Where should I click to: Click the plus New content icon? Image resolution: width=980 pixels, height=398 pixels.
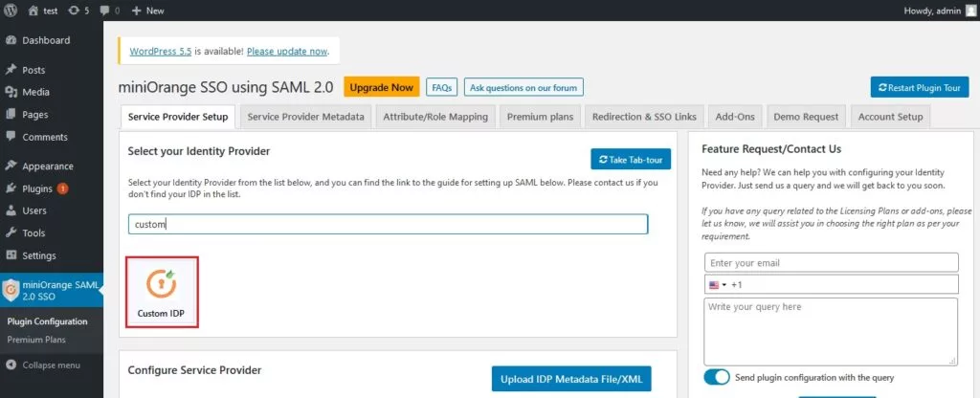click(x=136, y=11)
